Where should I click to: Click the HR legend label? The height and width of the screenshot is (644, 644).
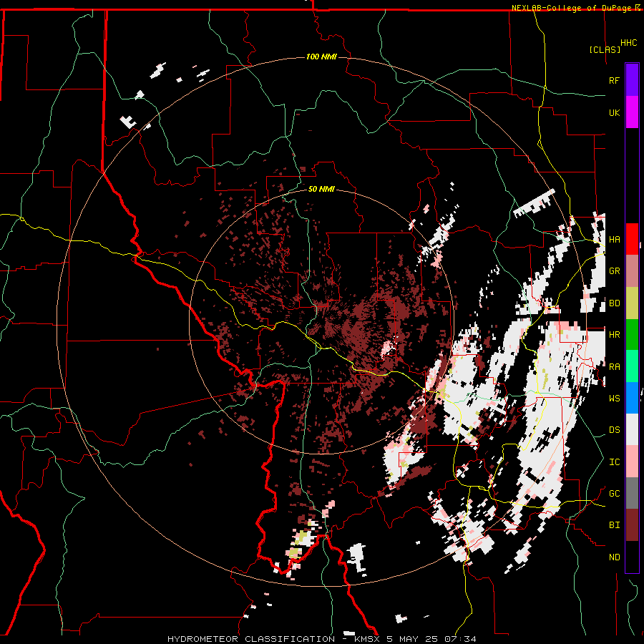point(614,335)
